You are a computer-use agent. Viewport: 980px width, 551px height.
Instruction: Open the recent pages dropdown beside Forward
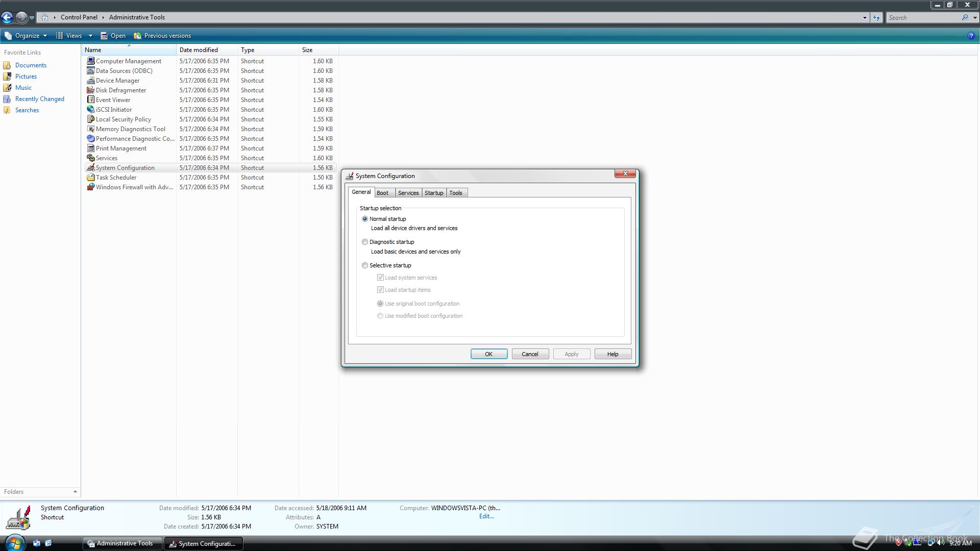32,18
